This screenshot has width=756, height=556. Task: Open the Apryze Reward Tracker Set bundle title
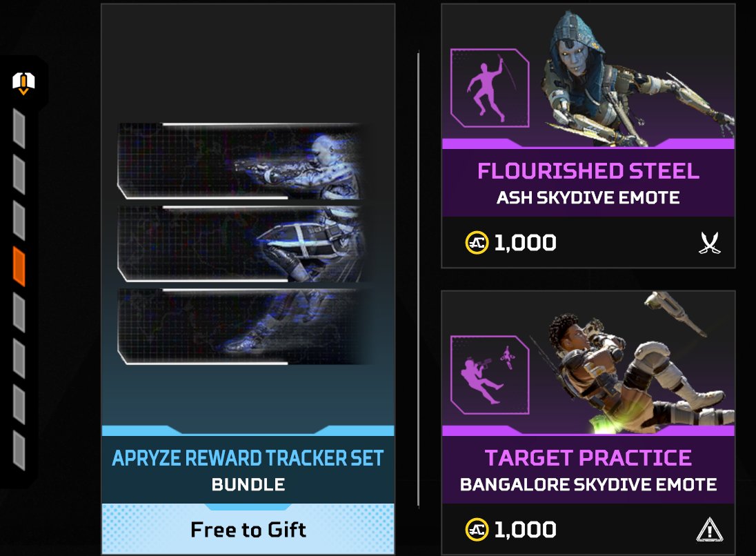point(248,458)
